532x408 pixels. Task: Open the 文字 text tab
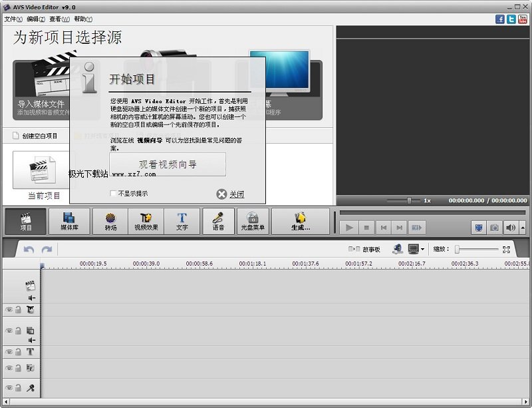coord(182,222)
